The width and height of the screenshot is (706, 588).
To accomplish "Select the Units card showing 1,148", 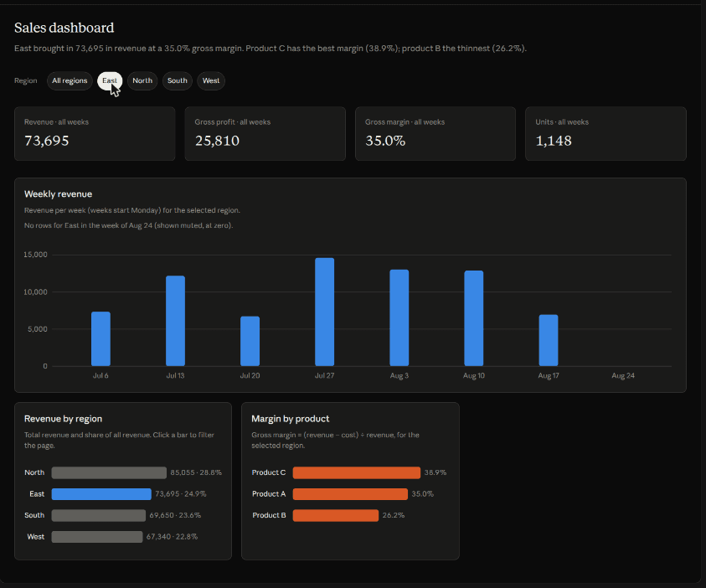I will [606, 134].
